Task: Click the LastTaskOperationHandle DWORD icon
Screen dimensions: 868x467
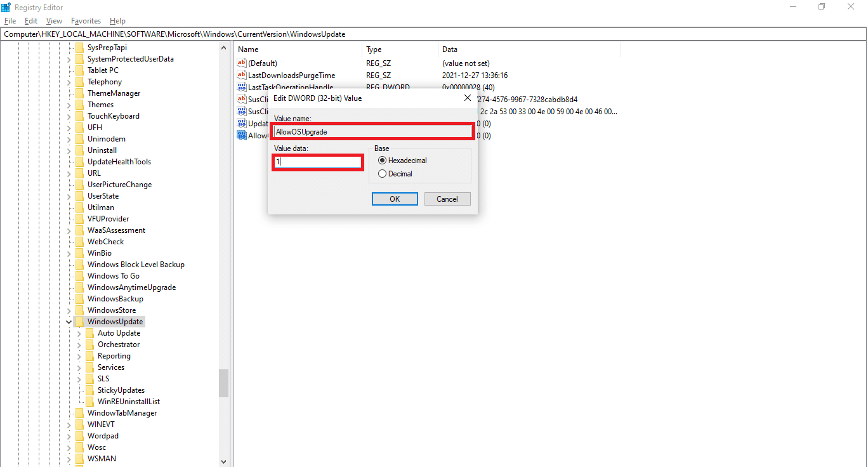Action: tap(241, 87)
